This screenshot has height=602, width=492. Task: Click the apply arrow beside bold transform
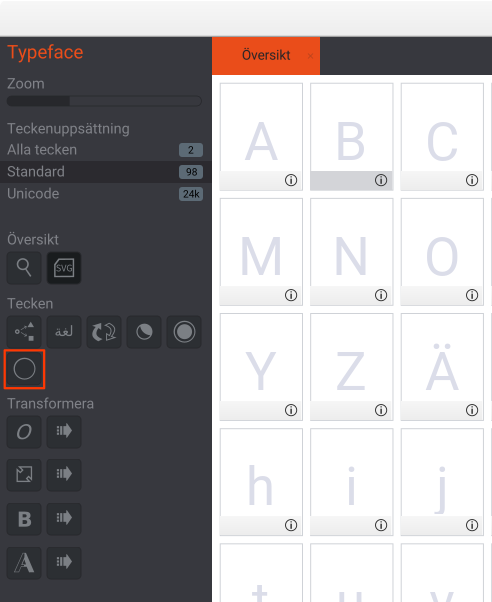tap(64, 519)
